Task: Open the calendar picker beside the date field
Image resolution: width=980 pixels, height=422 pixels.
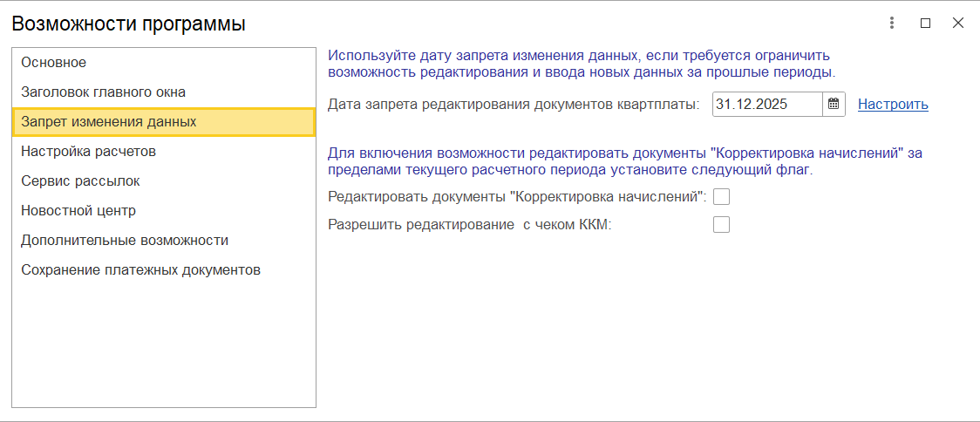Action: (834, 105)
